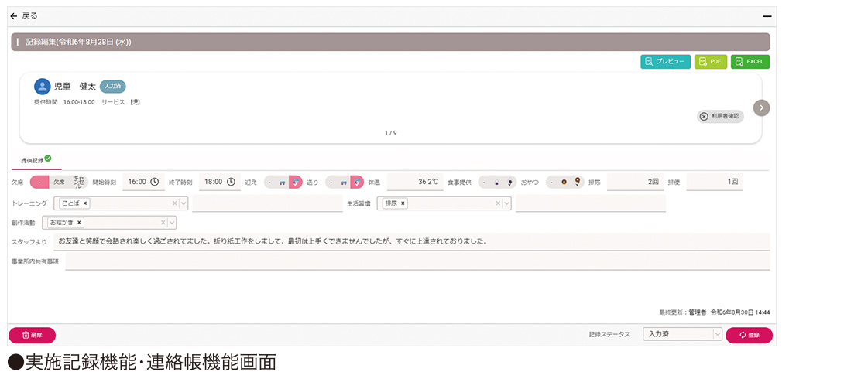Click the note field beside 生活習慣
The width and height of the screenshot is (868, 372).
click(x=590, y=203)
